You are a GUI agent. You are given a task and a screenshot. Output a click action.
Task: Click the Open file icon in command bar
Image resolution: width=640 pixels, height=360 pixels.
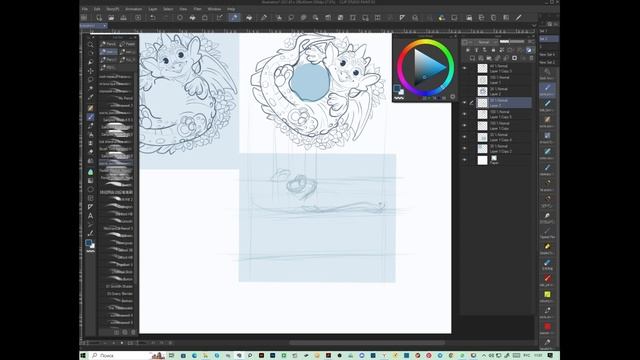pos(111,18)
